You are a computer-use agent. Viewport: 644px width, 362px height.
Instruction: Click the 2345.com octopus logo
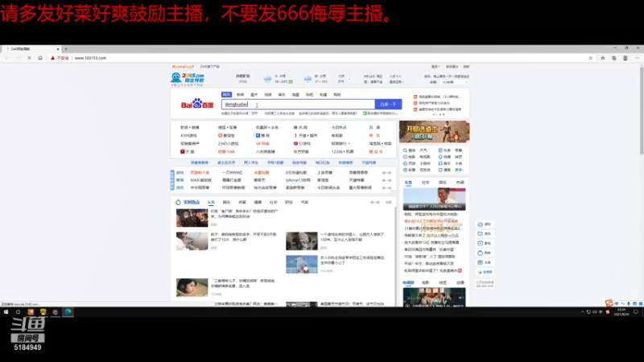pos(188,78)
